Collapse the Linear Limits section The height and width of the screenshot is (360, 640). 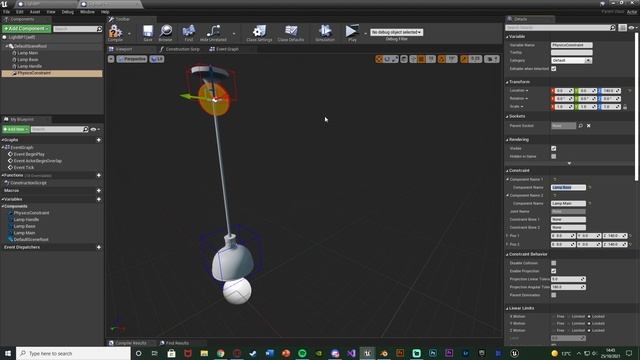(507, 309)
